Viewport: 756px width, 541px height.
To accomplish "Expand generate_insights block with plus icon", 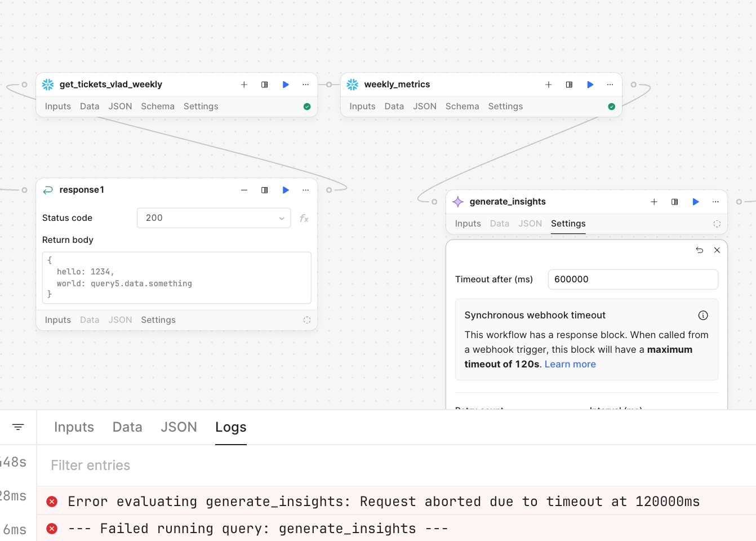I will click(x=653, y=202).
